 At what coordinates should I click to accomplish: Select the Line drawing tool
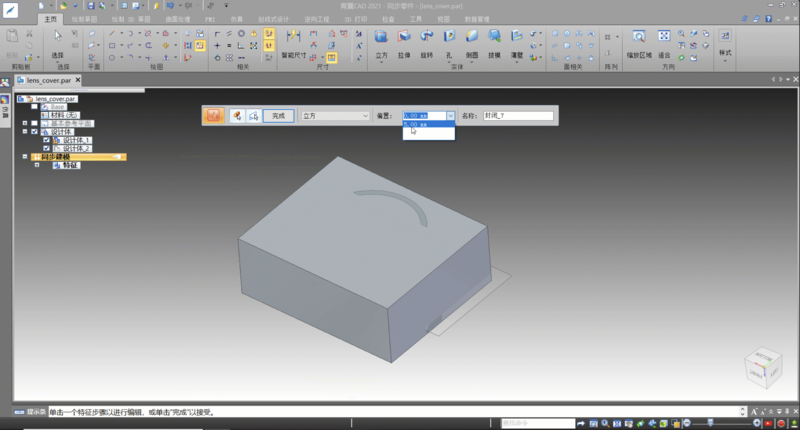click(x=112, y=34)
